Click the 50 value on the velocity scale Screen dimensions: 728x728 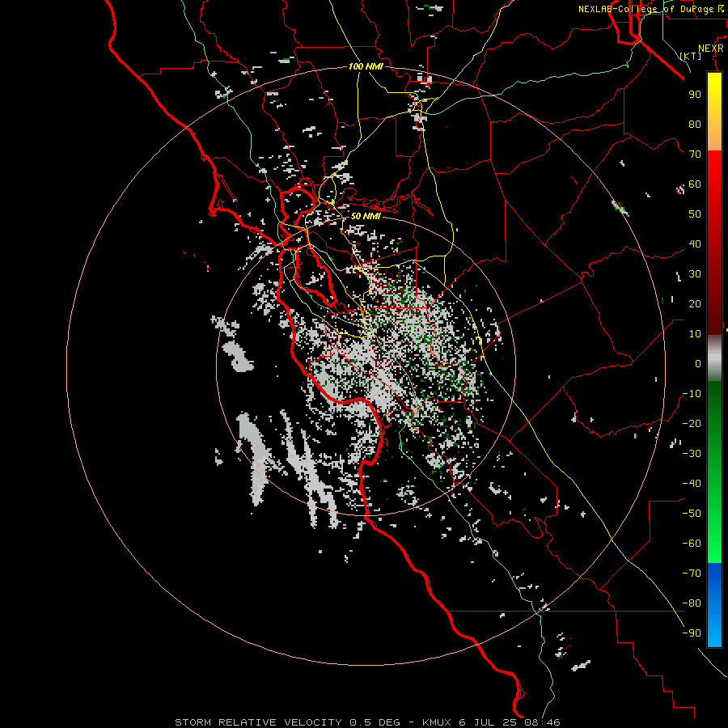(x=695, y=214)
